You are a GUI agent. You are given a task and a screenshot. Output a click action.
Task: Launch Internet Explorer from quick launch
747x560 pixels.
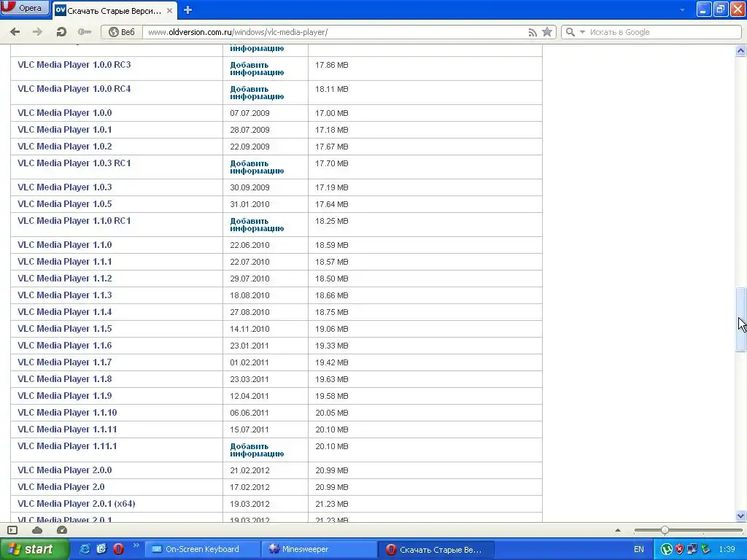(x=85, y=549)
